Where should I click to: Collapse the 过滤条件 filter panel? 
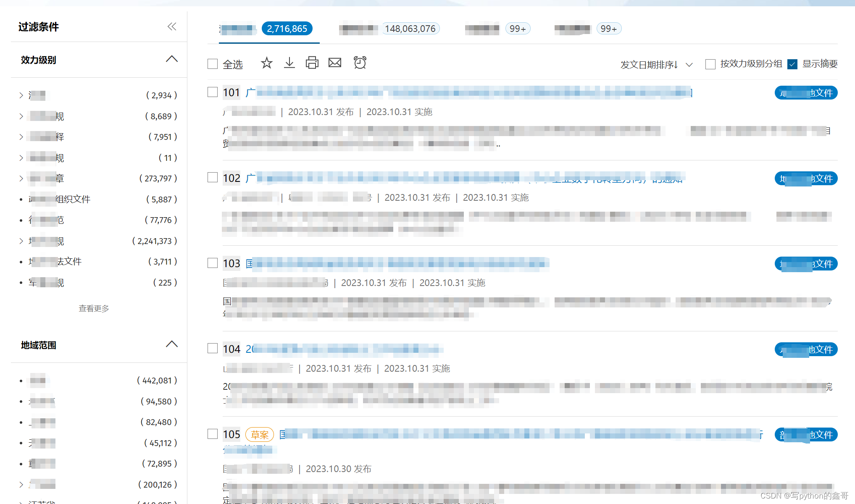tap(171, 27)
